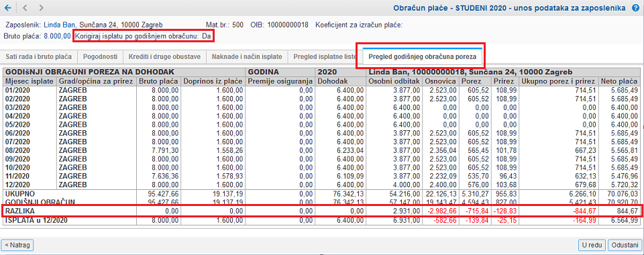The height and width of the screenshot is (255, 644).
Task: Click the osobni odbitak value 6.931,00
Action: [x=407, y=220]
